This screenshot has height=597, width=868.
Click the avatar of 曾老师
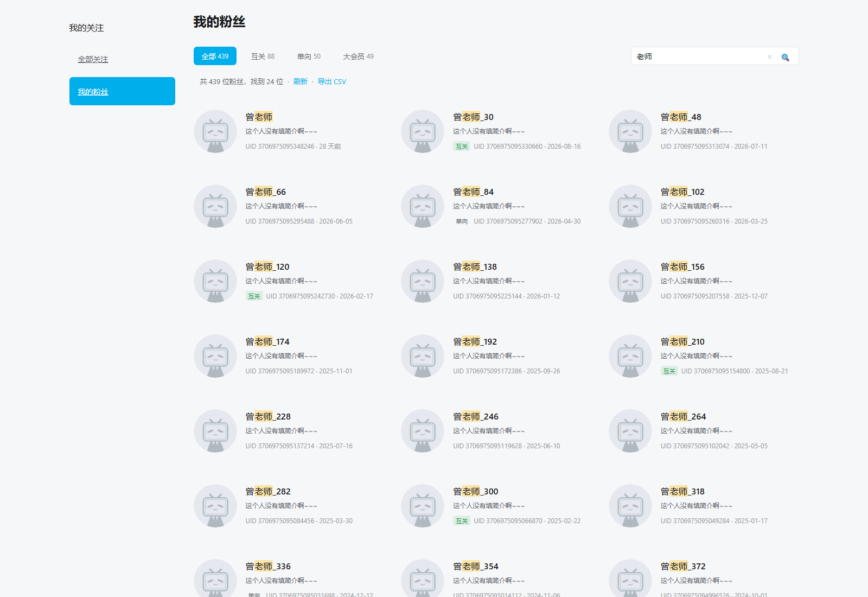pyautogui.click(x=215, y=131)
